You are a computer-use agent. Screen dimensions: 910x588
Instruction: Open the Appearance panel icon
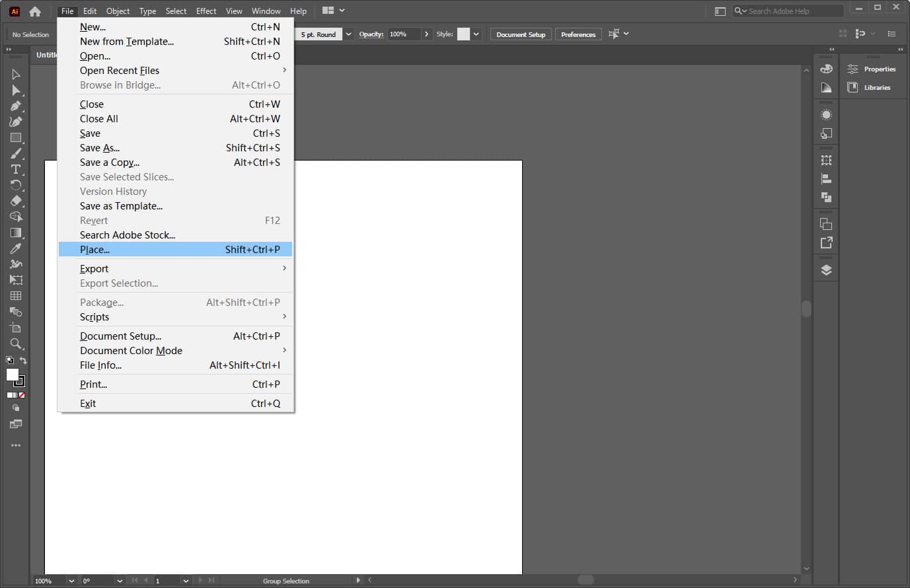tap(826, 115)
